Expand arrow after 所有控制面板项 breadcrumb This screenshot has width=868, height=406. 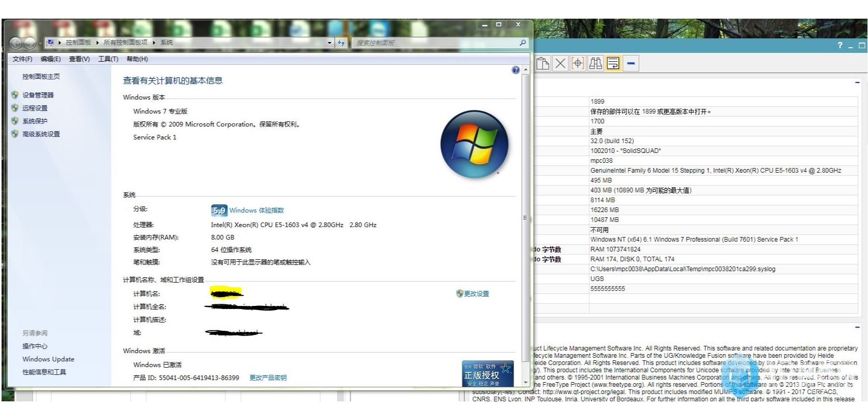154,43
